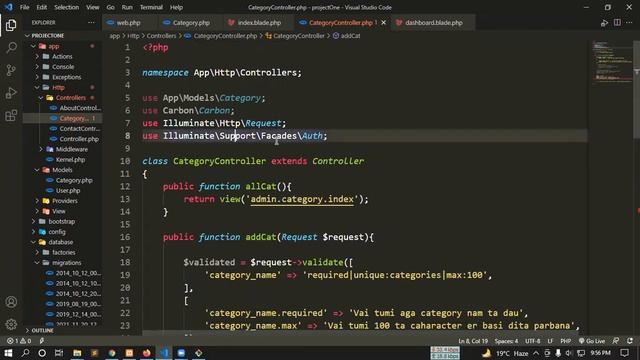Screen dimensions: 640x360
Task: Click the PHP language mode indicator
Action: tap(565, 341)
